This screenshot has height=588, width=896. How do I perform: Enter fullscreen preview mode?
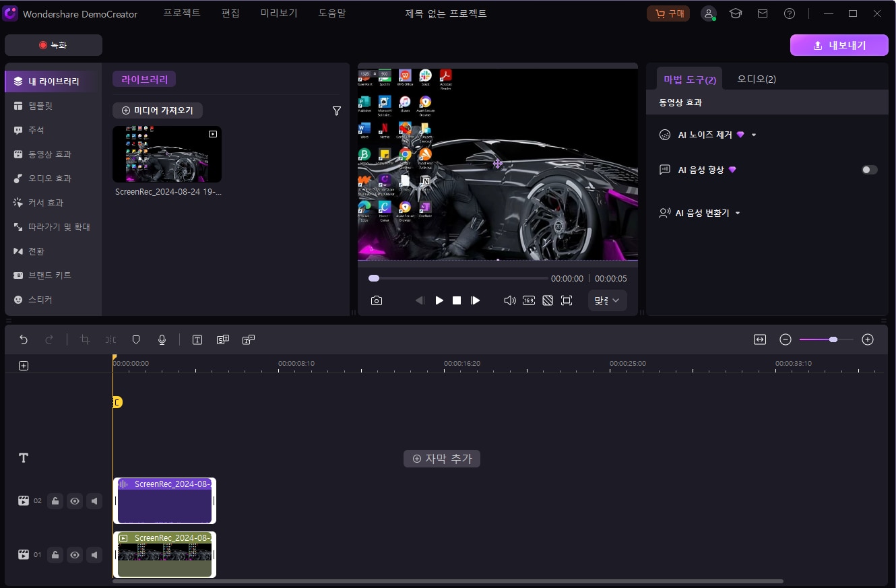pyautogui.click(x=567, y=300)
